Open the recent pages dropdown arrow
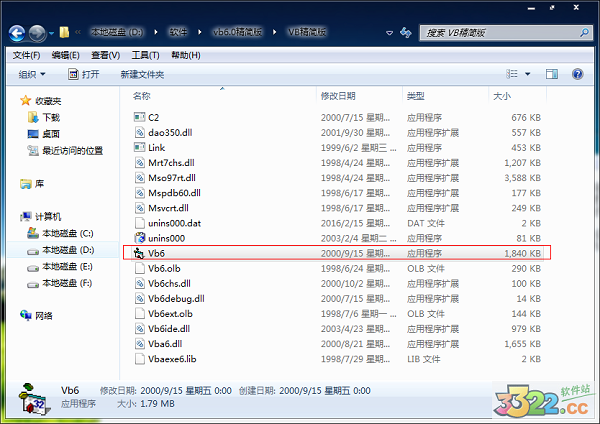This screenshot has width=600, height=424. [51, 33]
